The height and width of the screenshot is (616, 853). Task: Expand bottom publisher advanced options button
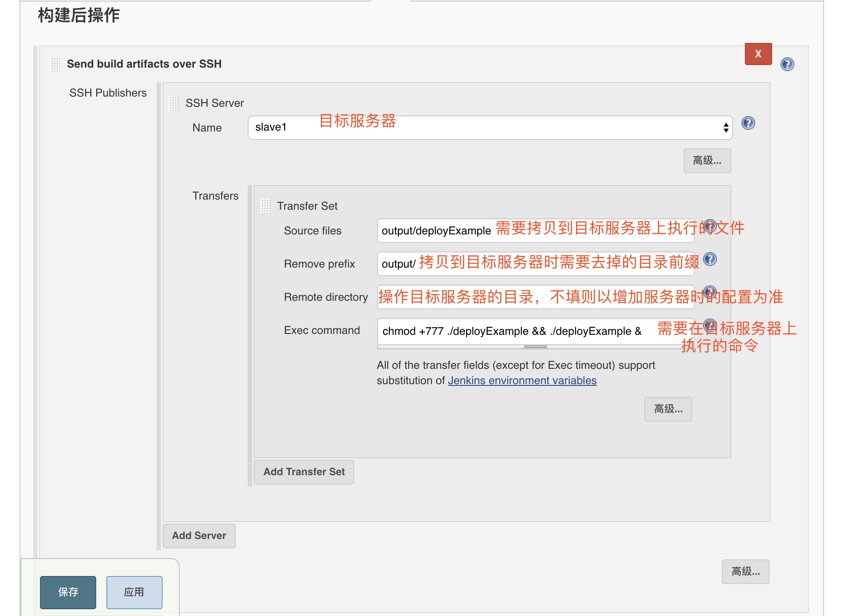[x=745, y=572]
